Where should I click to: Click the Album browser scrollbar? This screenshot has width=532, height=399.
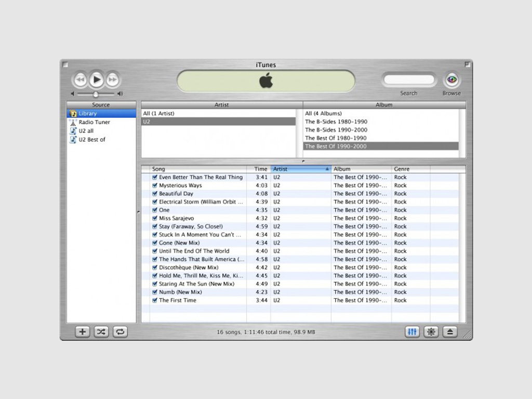[462, 134]
